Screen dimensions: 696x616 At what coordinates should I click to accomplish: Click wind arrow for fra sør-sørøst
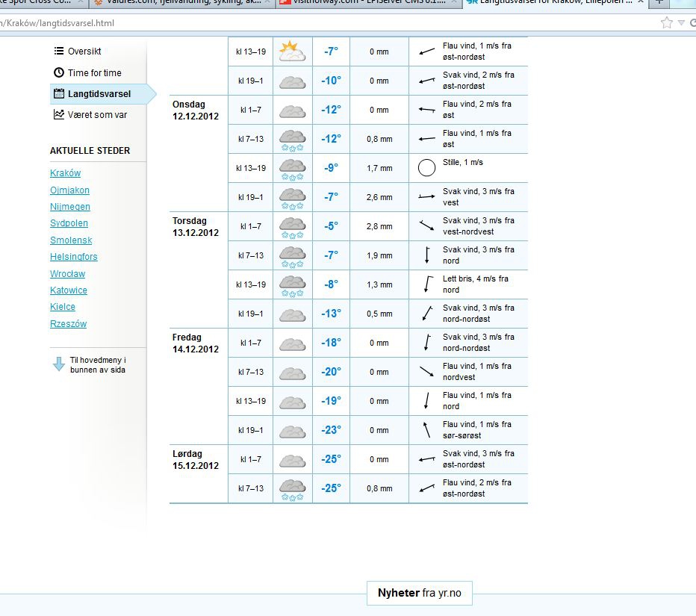[x=426, y=429]
